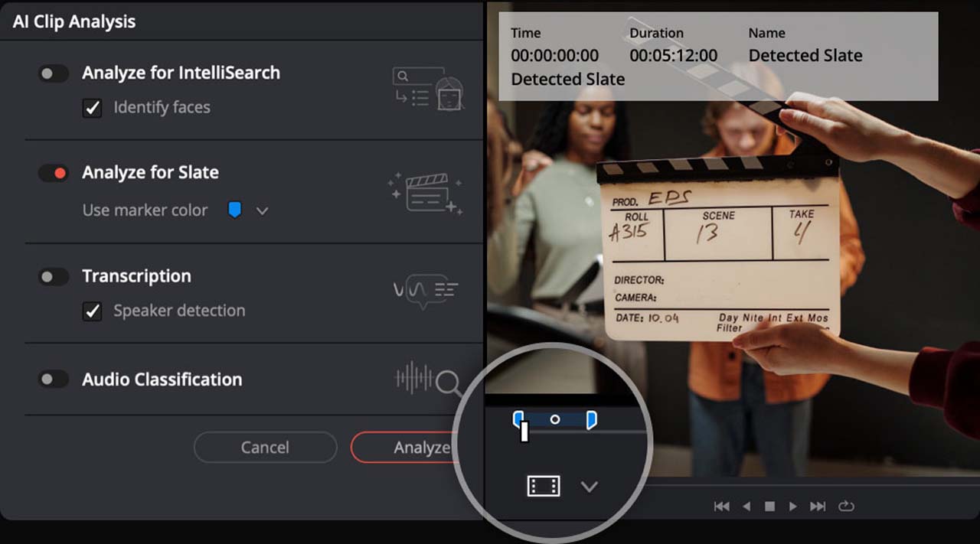Click the Audio Classification label
The image size is (980, 544).
tap(162, 379)
